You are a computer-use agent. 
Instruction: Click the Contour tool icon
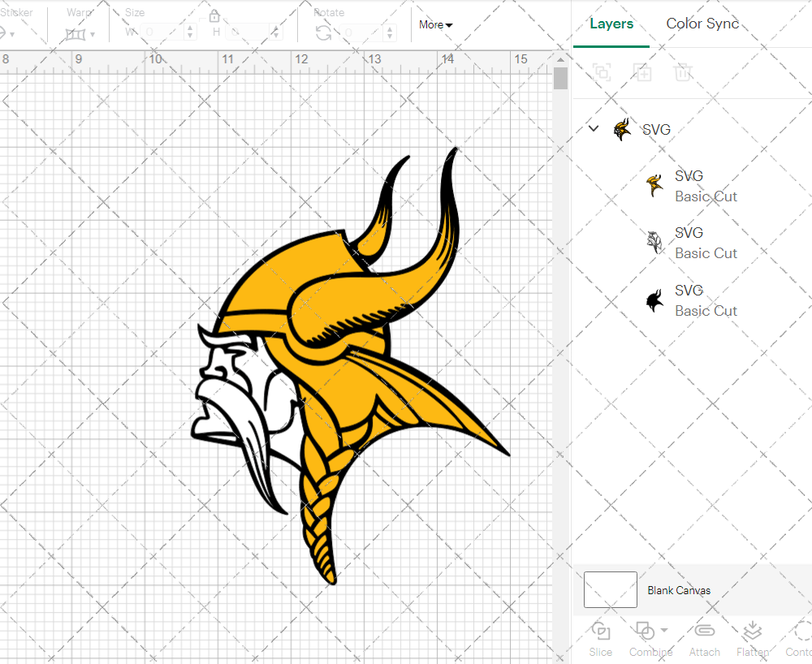(x=801, y=632)
